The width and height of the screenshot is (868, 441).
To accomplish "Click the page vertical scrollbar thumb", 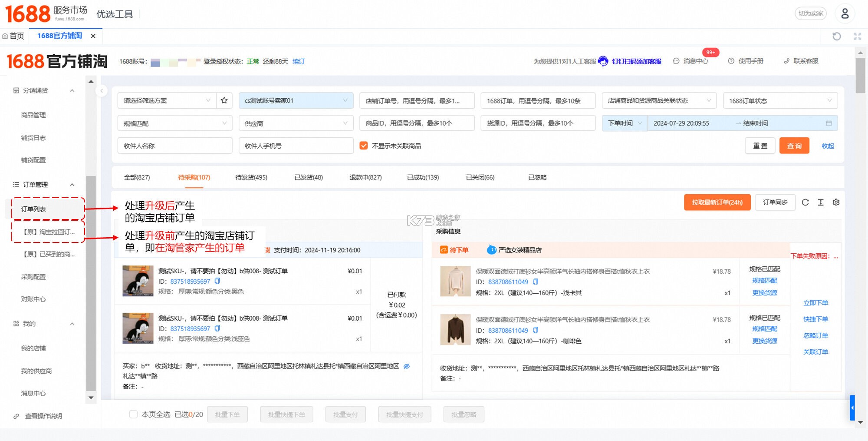I will tap(860, 76).
